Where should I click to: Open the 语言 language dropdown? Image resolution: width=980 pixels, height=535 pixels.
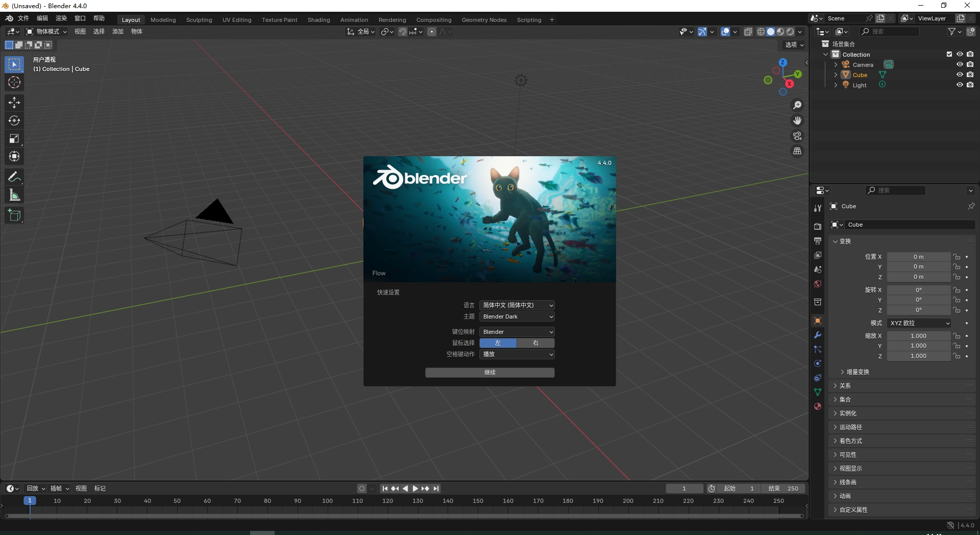click(517, 305)
